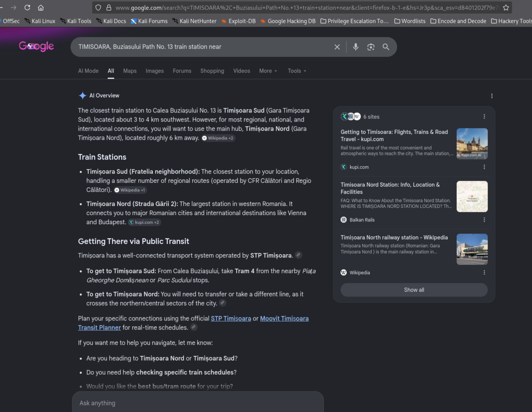Click the Google search query field
Viewport: 532px width, 412px height.
pos(202,47)
